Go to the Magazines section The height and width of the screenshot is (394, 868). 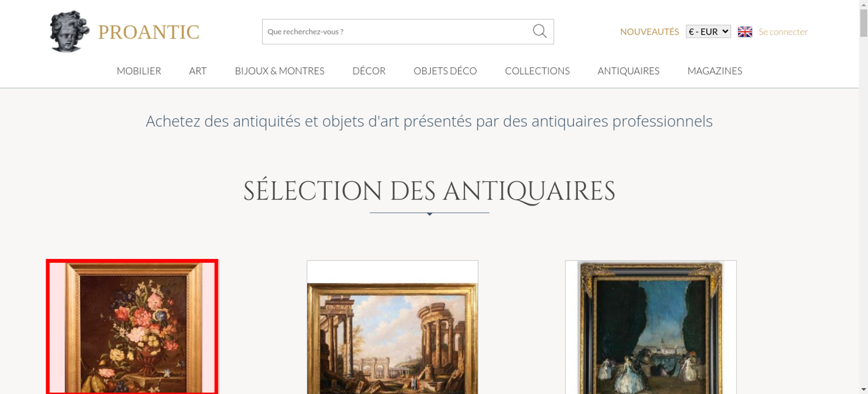tap(715, 71)
